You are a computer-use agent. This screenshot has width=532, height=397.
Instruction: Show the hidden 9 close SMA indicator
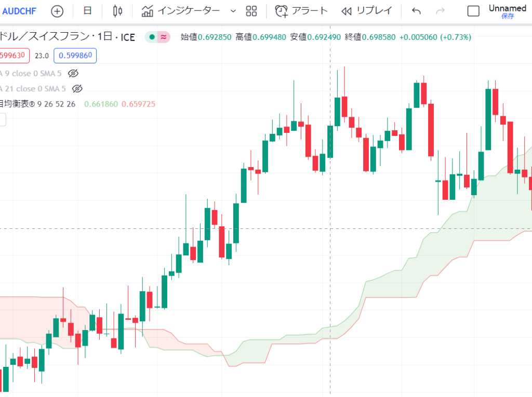click(x=73, y=73)
